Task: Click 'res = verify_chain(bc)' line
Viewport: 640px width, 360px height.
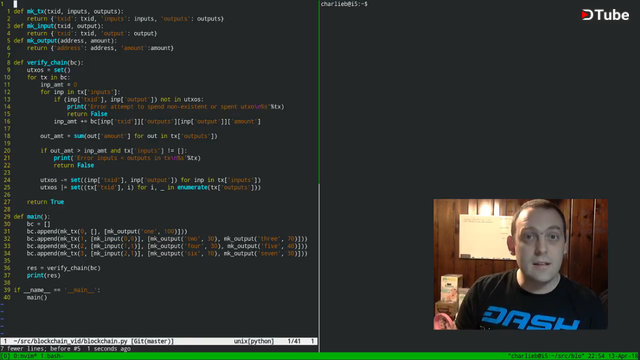Action: [x=64, y=269]
